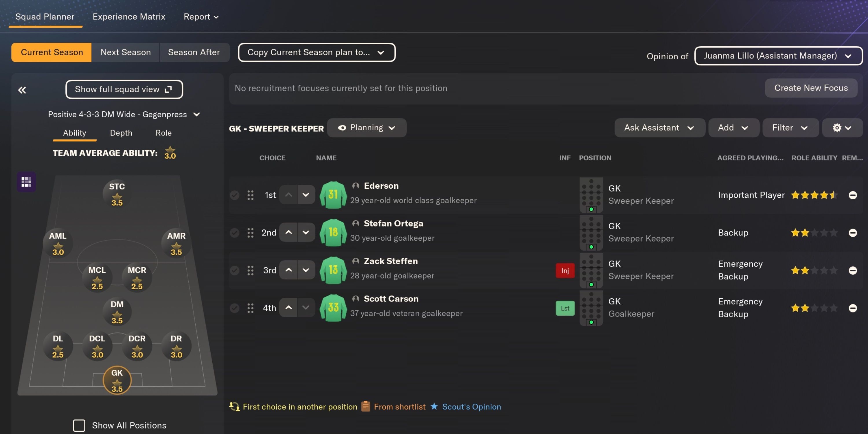Grab the drag handle beside Ederson
The width and height of the screenshot is (868, 434).
250,195
